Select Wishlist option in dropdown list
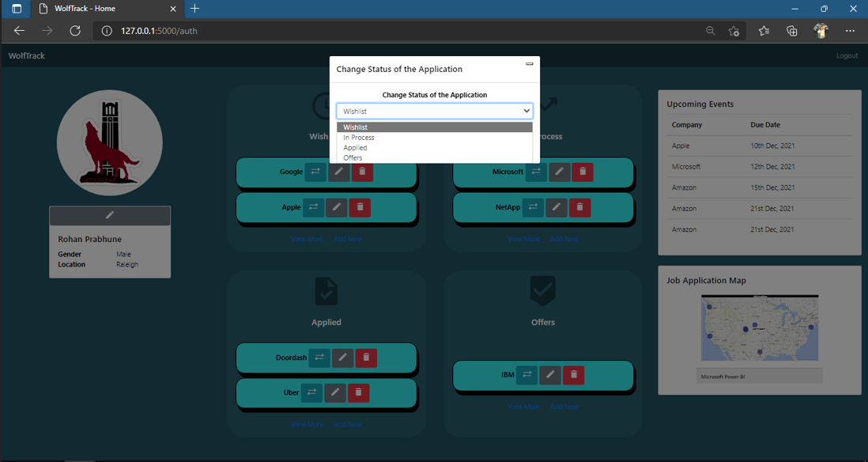The image size is (868, 462). 435,127
